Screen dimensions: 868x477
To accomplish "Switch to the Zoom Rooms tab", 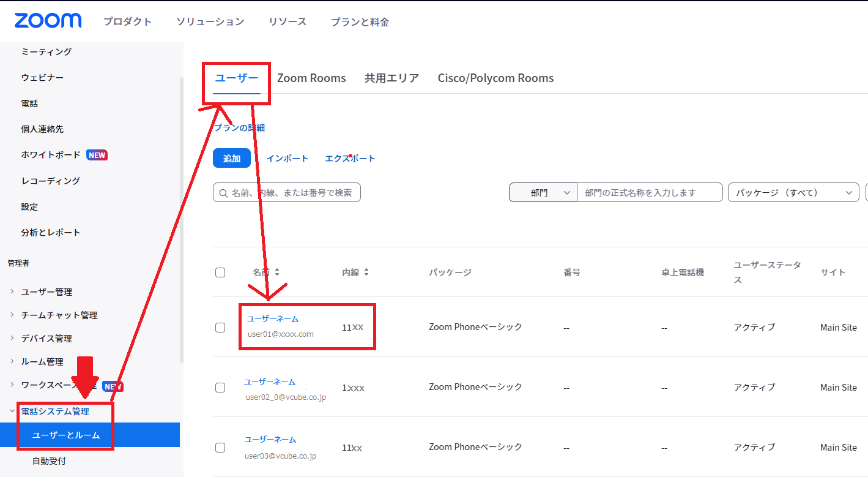I will pyautogui.click(x=311, y=78).
